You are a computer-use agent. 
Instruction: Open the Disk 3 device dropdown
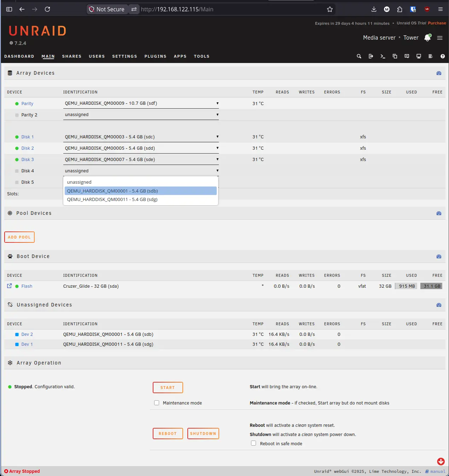[141, 160]
